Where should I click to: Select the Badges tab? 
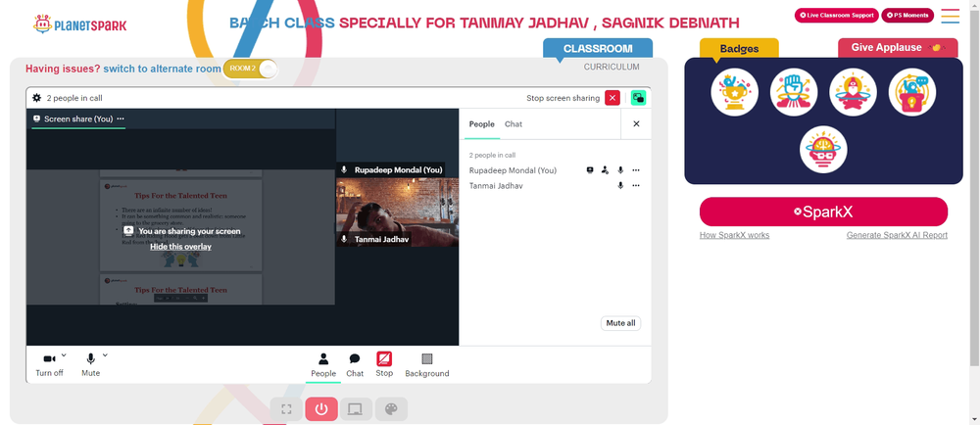pos(739,48)
